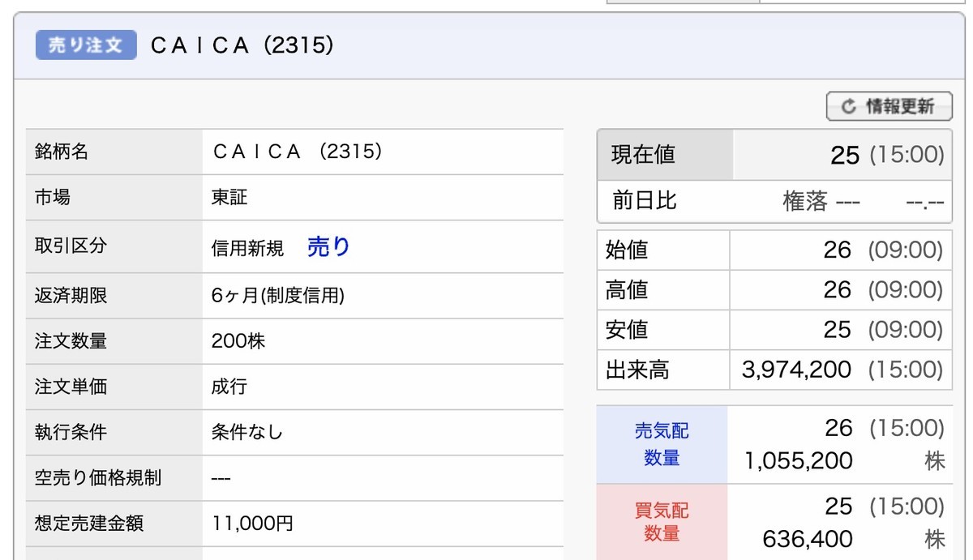The height and width of the screenshot is (560, 973).
Task: Click the 情報更新 refresh button
Action: (x=889, y=106)
